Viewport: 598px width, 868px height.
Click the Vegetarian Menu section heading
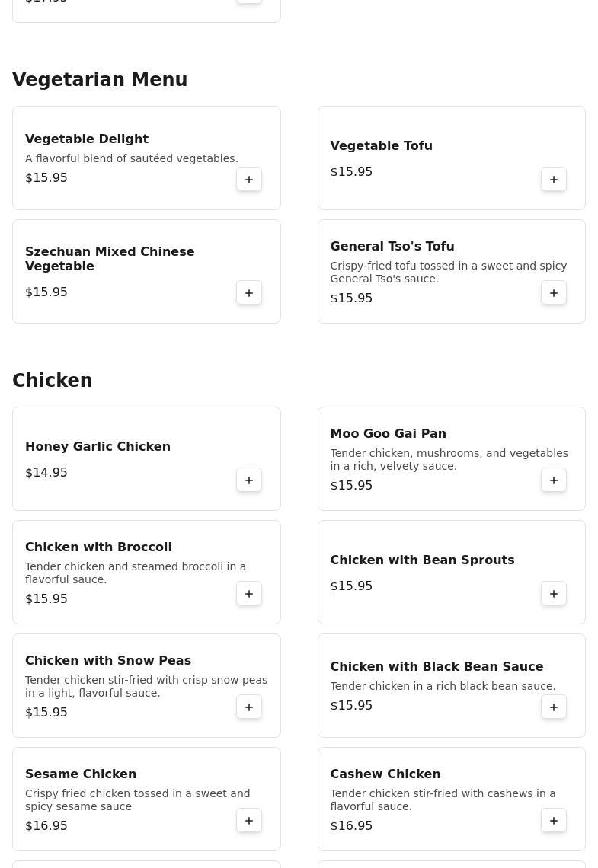pos(100,80)
